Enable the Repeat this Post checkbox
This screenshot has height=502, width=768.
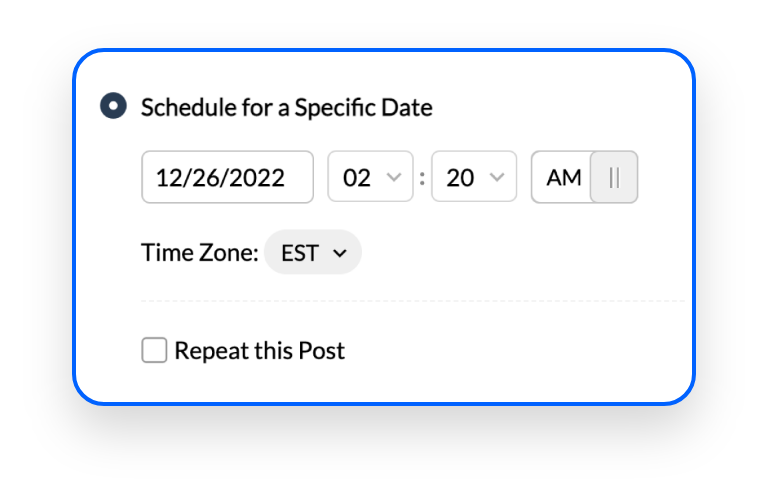[x=154, y=350]
